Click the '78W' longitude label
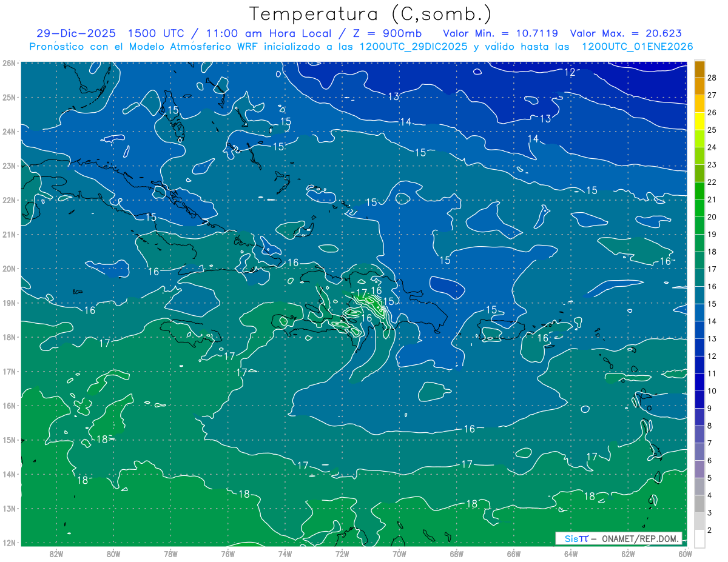 170,554
